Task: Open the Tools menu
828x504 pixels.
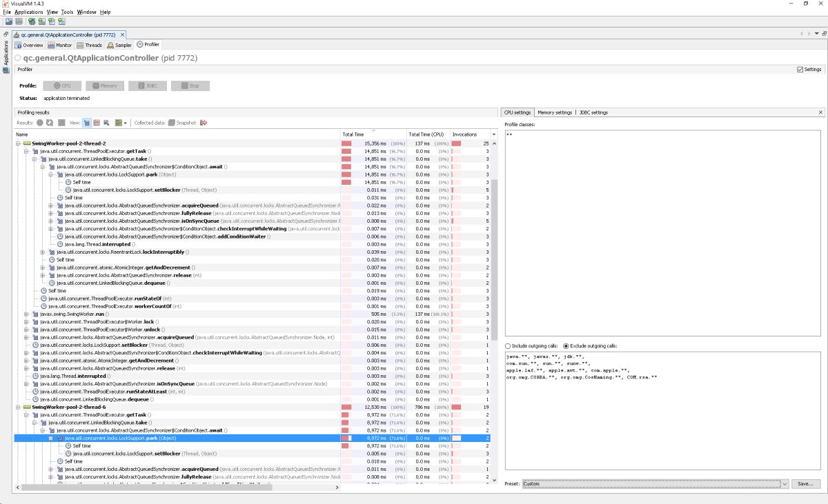Action: 67,12
